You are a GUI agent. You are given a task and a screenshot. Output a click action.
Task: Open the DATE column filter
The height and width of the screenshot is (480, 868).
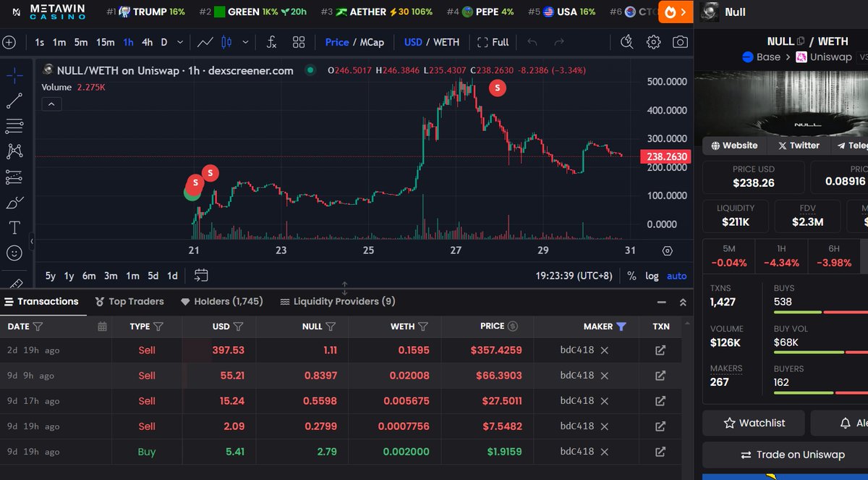point(38,327)
